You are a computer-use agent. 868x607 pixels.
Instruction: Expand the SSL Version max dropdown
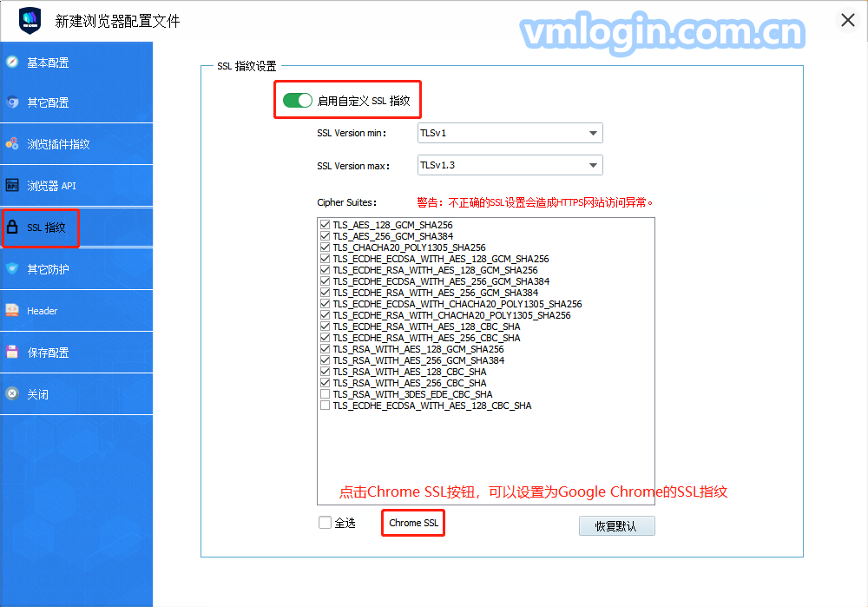pyautogui.click(x=509, y=165)
